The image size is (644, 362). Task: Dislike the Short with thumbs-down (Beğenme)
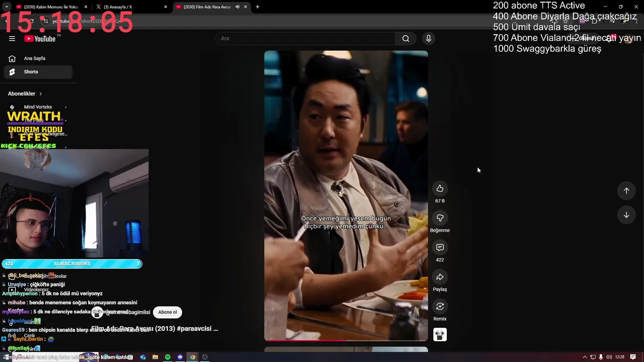pyautogui.click(x=440, y=218)
